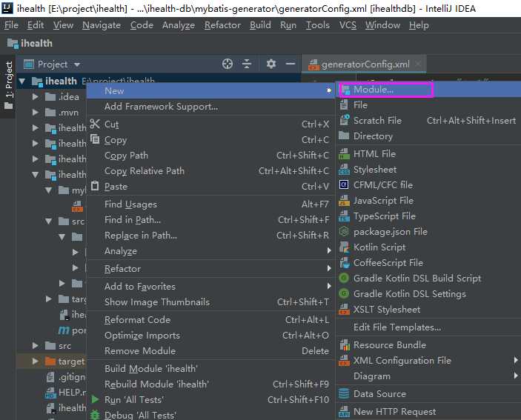The height and width of the screenshot is (420, 521).
Task: Click the Cut scissors icon
Action: (95, 124)
